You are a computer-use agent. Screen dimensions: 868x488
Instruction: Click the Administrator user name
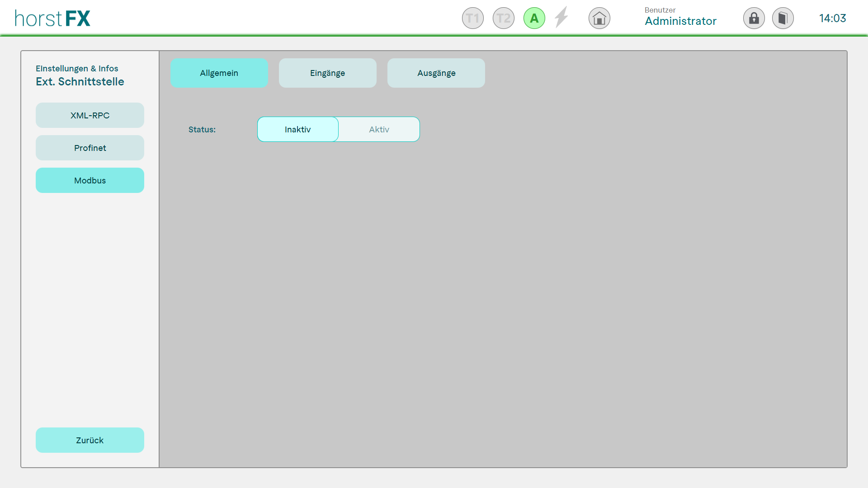point(680,21)
